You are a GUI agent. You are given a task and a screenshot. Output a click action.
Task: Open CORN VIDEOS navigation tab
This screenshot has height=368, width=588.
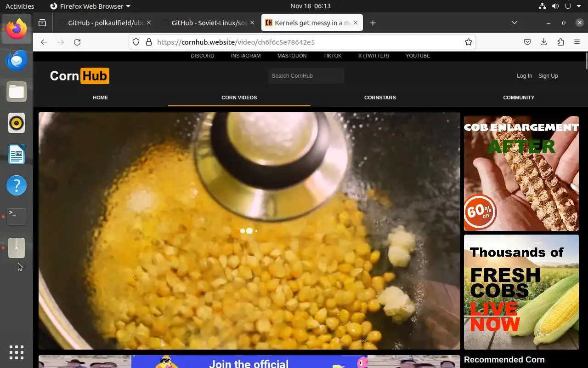pyautogui.click(x=239, y=98)
